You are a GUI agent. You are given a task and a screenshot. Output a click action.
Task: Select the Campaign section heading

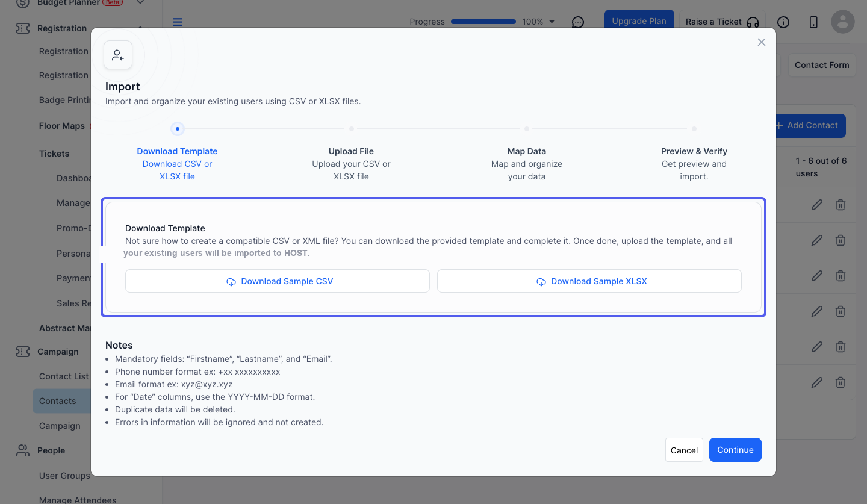[x=58, y=352]
